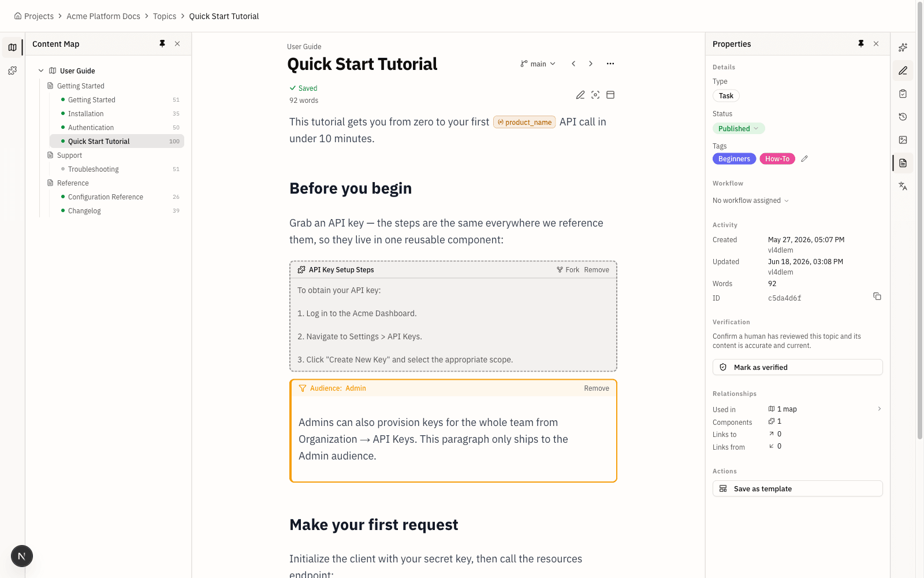The width and height of the screenshot is (924, 578).
Task: Open the Installation topic
Action: 117,113
